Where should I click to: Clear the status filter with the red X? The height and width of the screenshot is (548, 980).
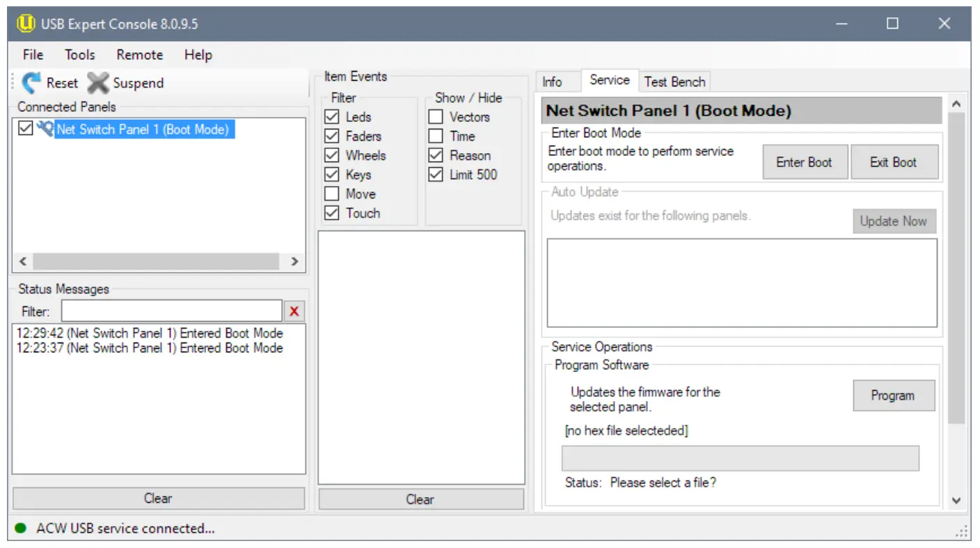pos(294,311)
